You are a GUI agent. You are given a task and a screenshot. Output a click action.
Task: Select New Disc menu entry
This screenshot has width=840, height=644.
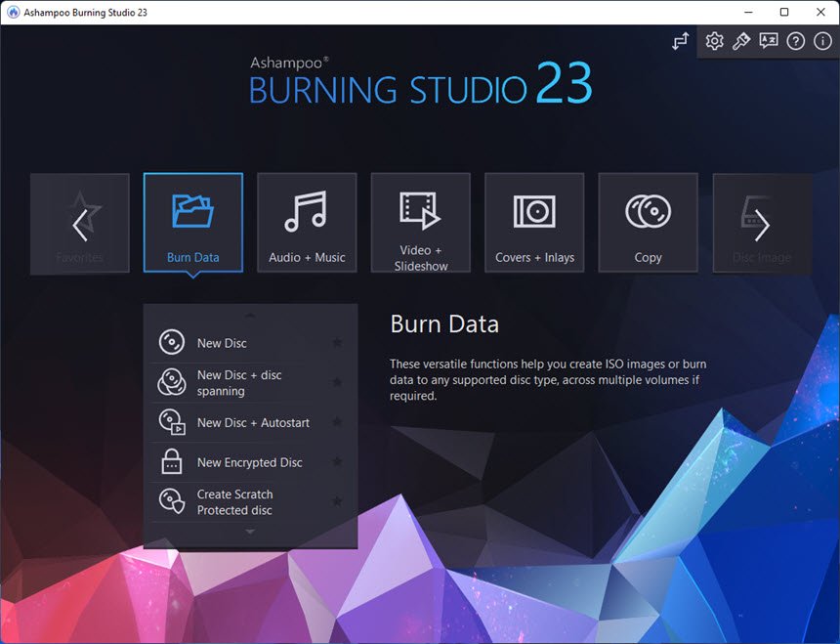click(x=250, y=343)
